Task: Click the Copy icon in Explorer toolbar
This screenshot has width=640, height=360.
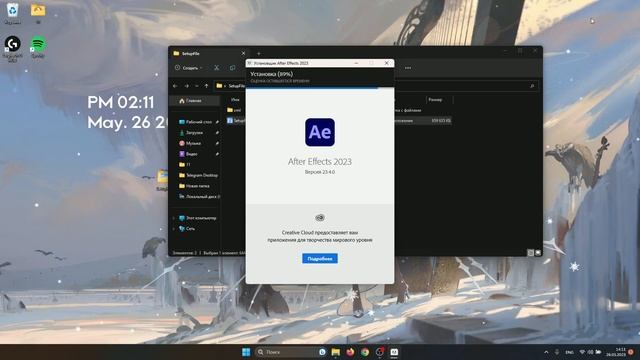Action: coord(232,68)
